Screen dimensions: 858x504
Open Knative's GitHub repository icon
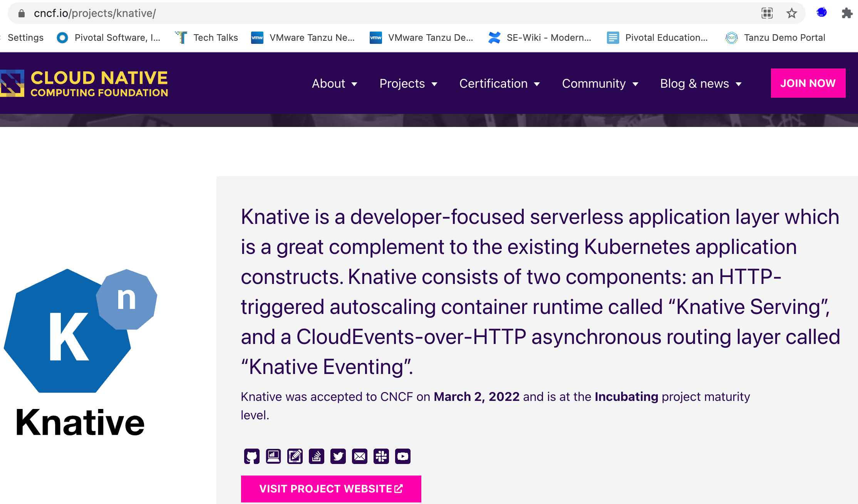coord(251,456)
